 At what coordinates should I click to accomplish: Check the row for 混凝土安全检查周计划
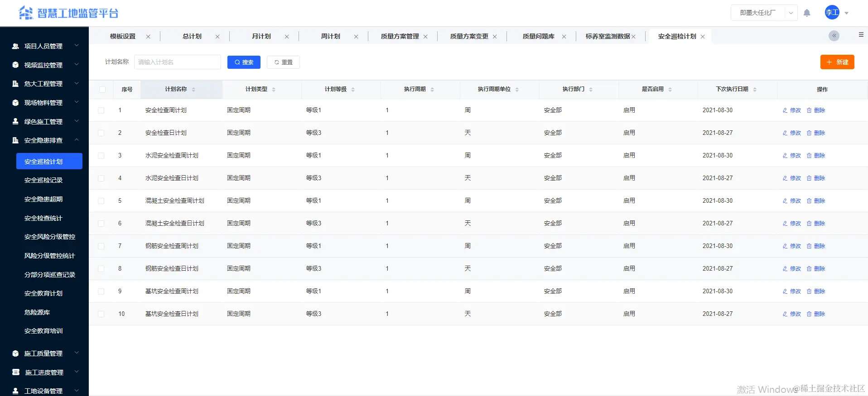click(x=101, y=201)
